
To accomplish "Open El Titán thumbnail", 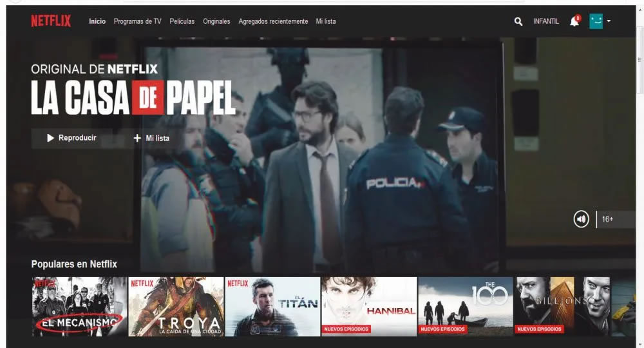I will click(272, 307).
